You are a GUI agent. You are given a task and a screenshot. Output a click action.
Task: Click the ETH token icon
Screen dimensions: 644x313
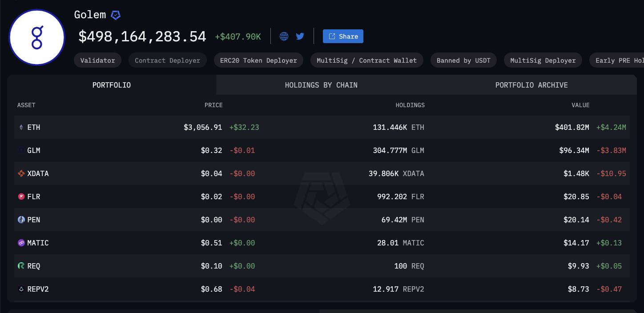[21, 128]
